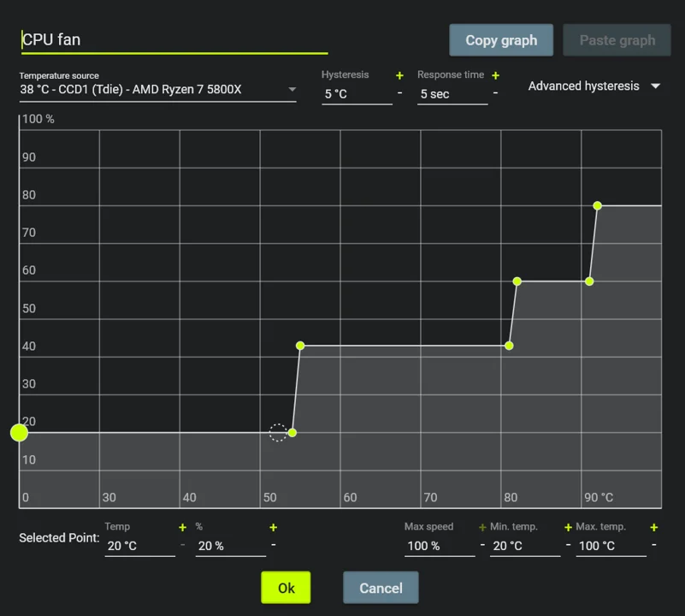
Task: Cancel the fan curve dialog
Action: click(x=381, y=588)
